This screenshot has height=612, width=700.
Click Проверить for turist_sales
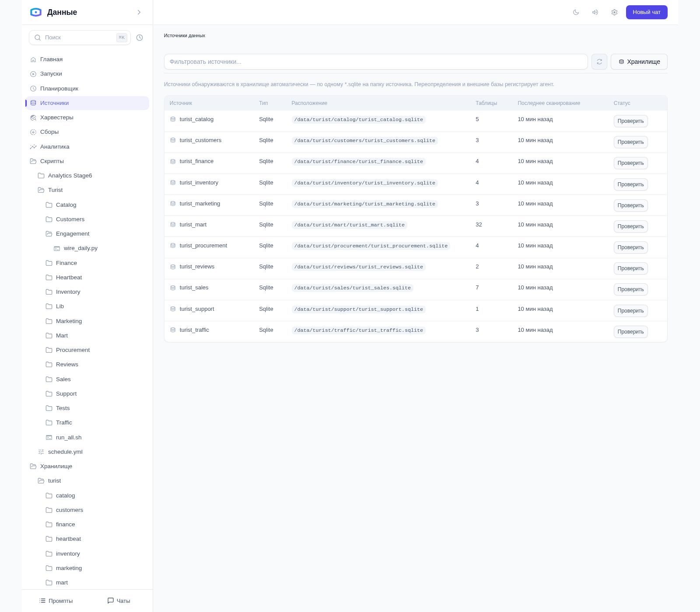[630, 289]
